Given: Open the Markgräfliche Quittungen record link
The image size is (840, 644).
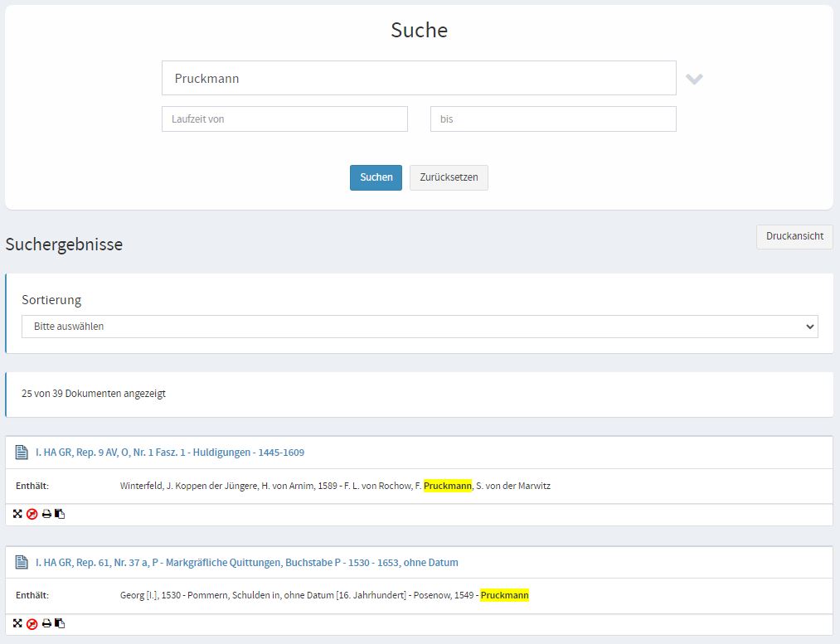Looking at the screenshot, I should [246, 562].
